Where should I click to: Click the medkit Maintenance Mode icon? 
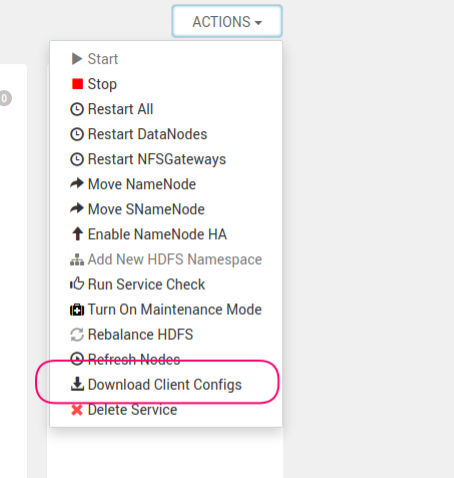pyautogui.click(x=77, y=309)
